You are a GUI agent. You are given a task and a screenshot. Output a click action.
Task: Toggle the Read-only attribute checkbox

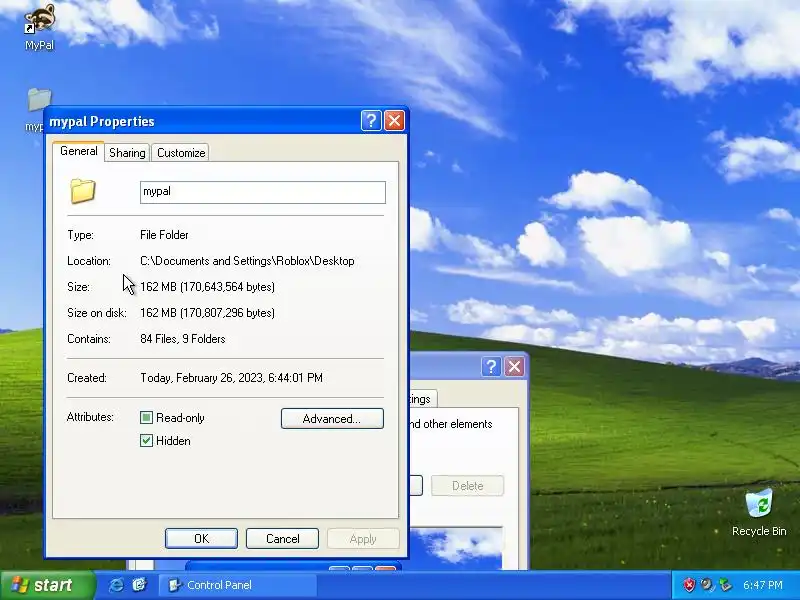tap(146, 418)
